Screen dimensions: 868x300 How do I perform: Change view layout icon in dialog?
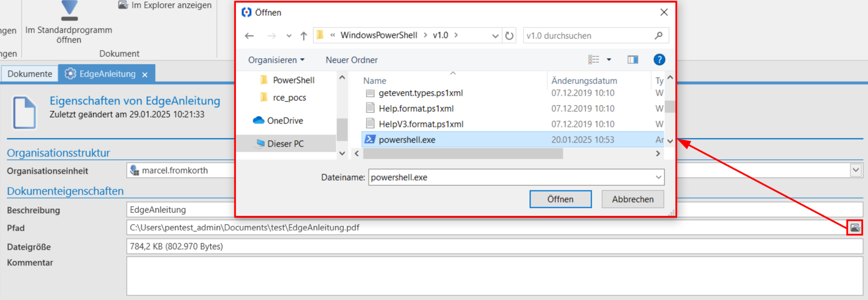594,60
